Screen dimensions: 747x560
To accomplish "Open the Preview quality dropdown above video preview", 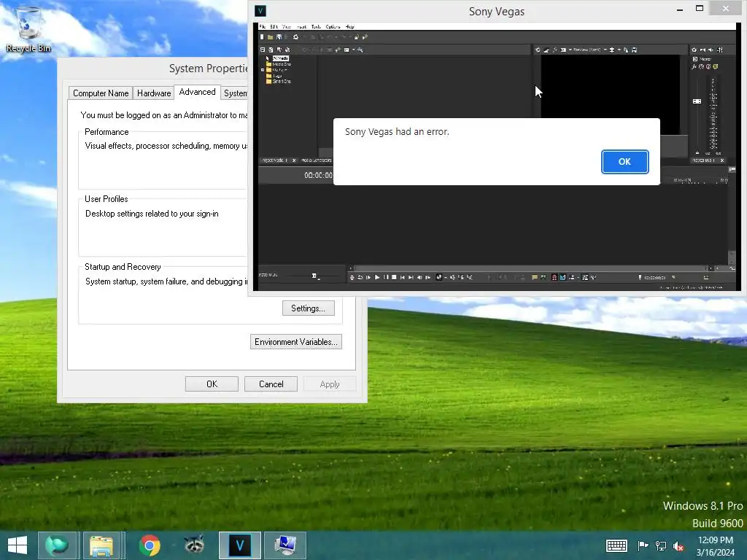I will [591, 50].
